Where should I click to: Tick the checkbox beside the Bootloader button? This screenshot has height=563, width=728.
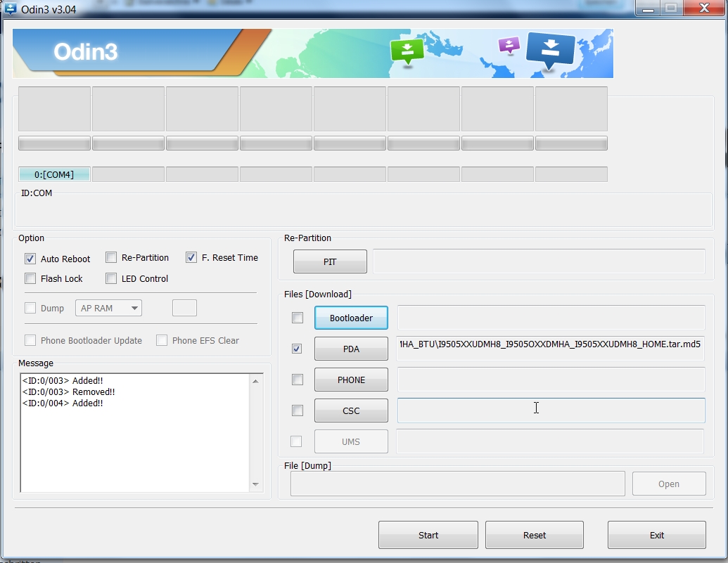point(297,318)
